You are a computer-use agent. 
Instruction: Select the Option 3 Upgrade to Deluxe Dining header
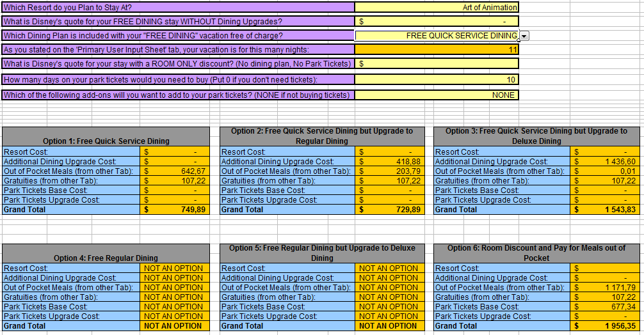point(536,137)
